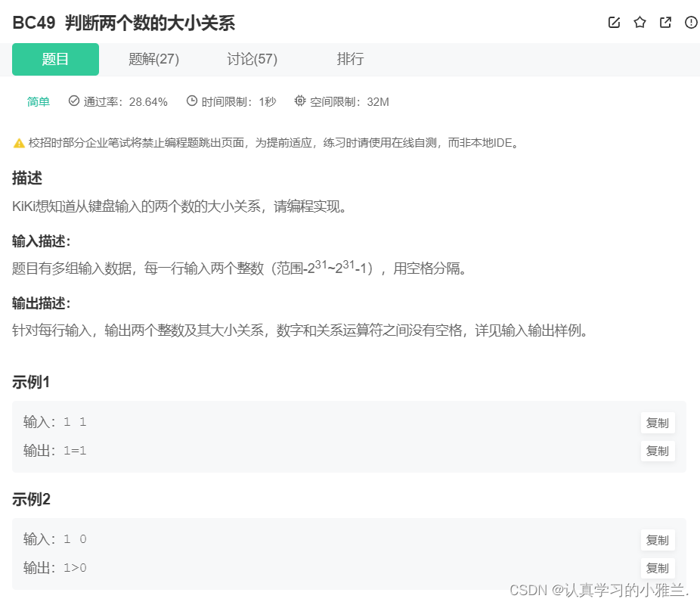Image resolution: width=700 pixels, height=605 pixels.
Task: Click the 时间限制: 1秒 text
Action: click(239, 102)
